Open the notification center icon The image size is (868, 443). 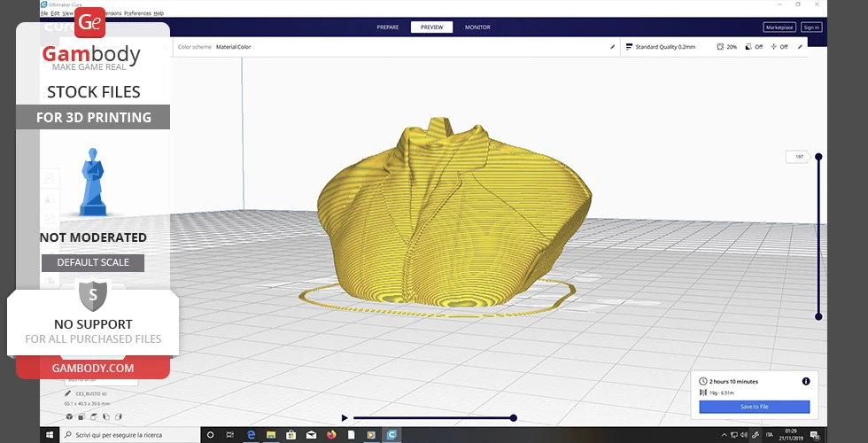pos(815,435)
